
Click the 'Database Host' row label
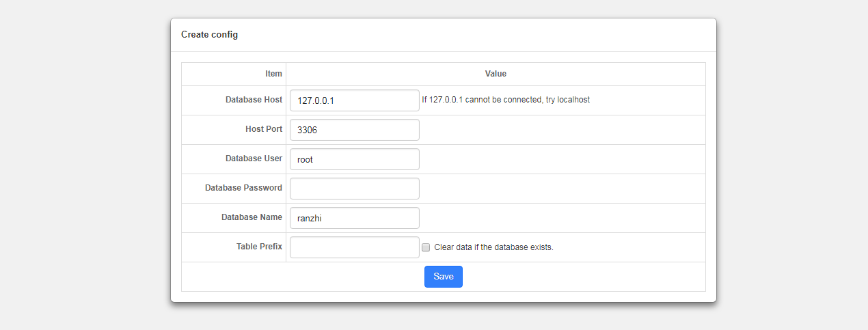(254, 100)
